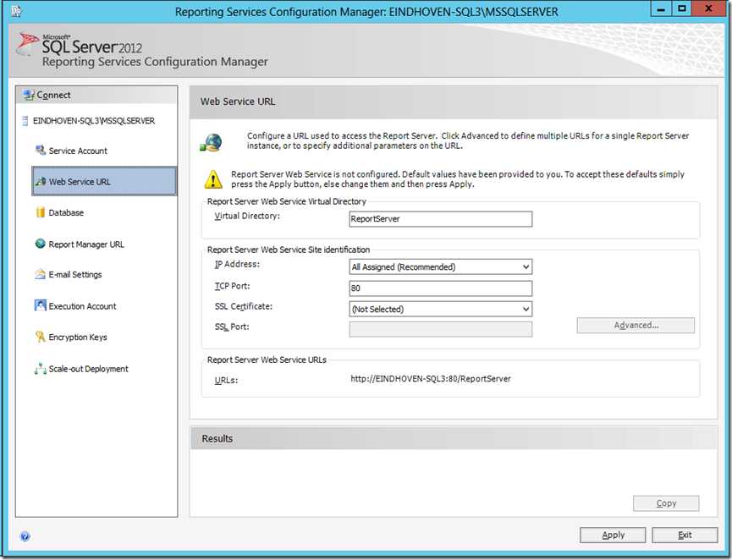Click the SQL Server logo icon
The height and width of the screenshot is (560, 732).
(x=27, y=44)
